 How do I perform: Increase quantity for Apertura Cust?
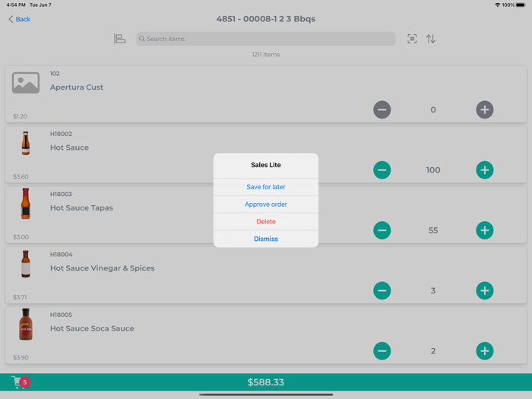tap(485, 109)
